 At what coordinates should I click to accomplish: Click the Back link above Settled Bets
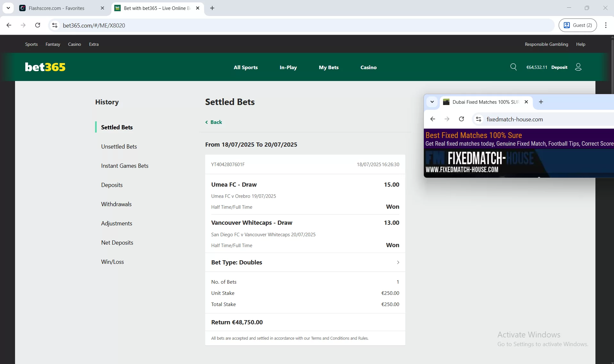(x=214, y=122)
